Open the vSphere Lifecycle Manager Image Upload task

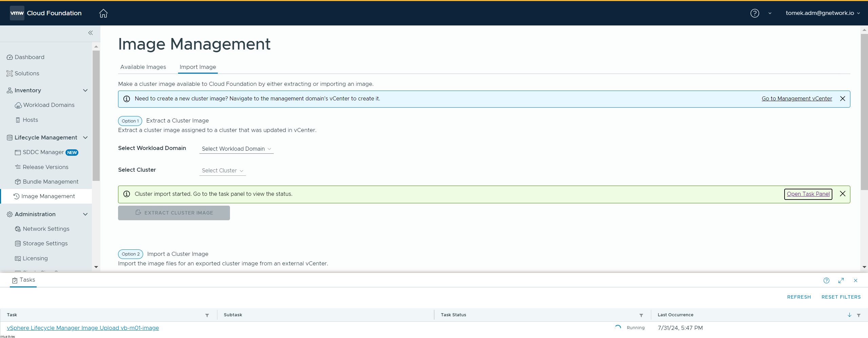(83, 328)
